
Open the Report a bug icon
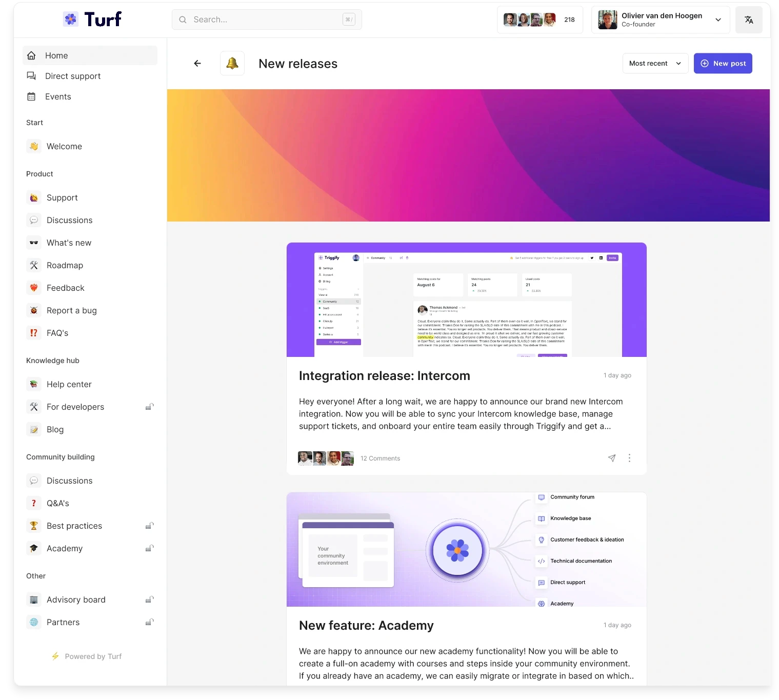point(34,310)
